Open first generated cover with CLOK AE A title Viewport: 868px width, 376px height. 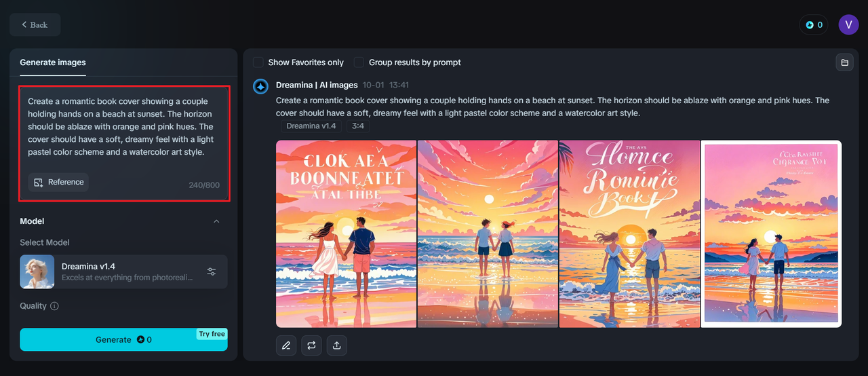point(347,234)
